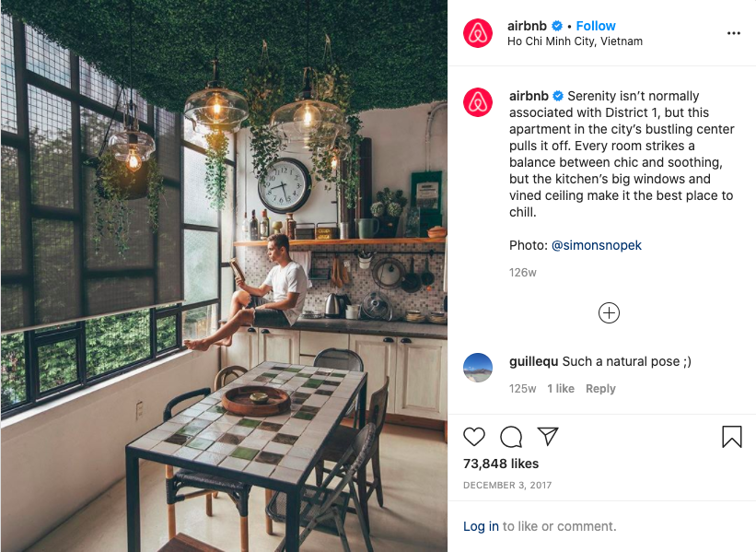The image size is (756, 552).
Task: Like the post with the heart icon
Action: (x=474, y=437)
